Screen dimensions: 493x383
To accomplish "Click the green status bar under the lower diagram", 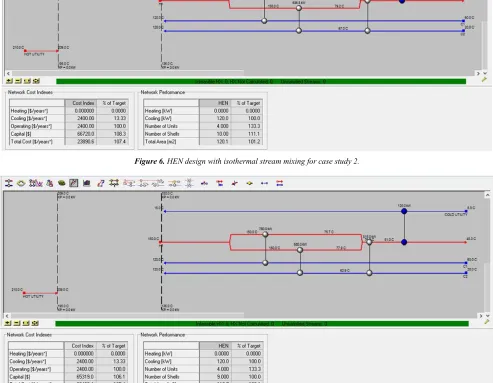I will click(x=262, y=324).
